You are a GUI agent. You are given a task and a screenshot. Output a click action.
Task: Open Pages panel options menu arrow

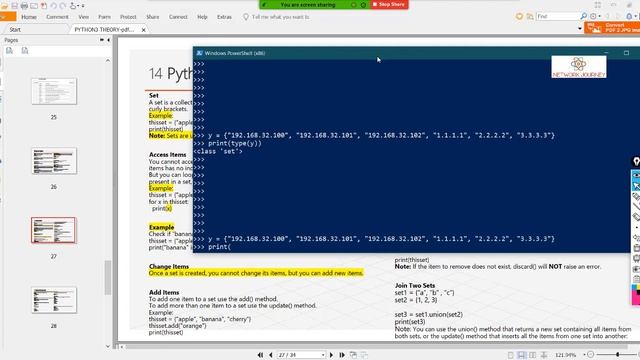click(x=102, y=40)
